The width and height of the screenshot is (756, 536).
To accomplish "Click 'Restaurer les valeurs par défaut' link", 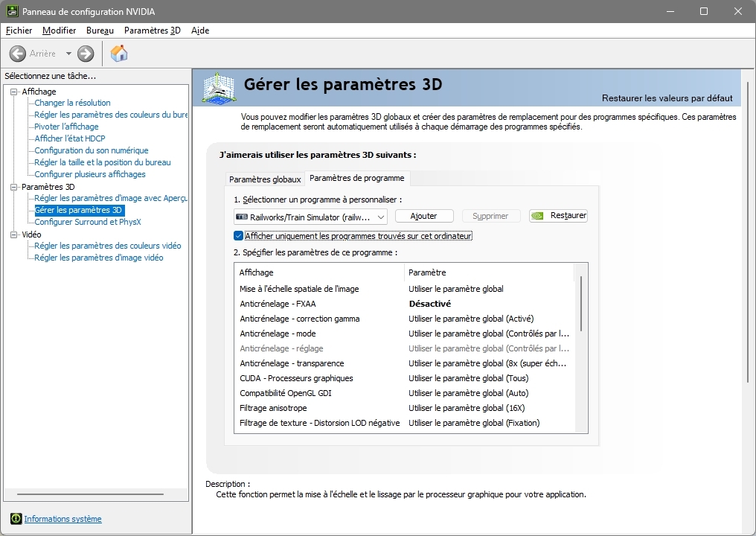I will tap(667, 98).
